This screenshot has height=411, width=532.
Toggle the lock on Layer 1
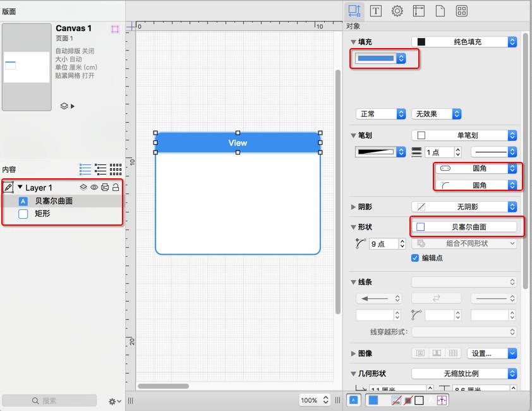tap(116, 187)
